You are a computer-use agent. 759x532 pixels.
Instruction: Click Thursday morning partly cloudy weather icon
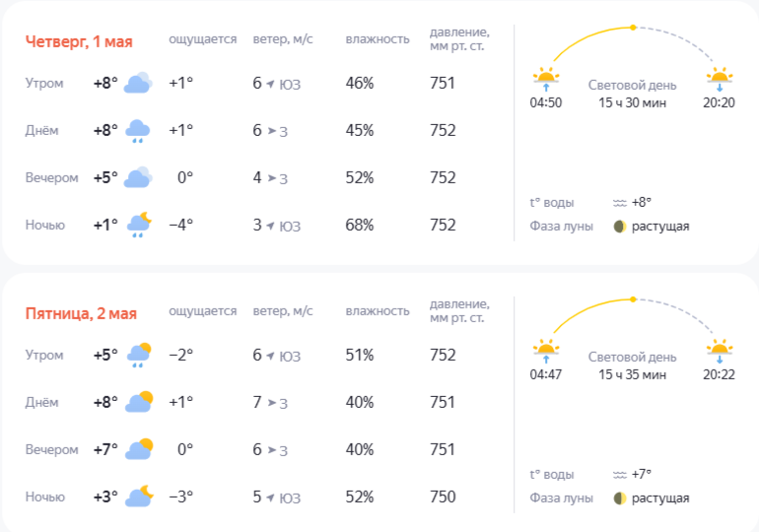(137, 83)
